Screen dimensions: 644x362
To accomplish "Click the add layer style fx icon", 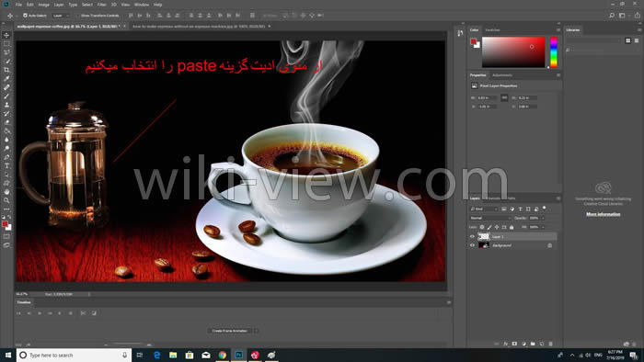I will pos(506,344).
